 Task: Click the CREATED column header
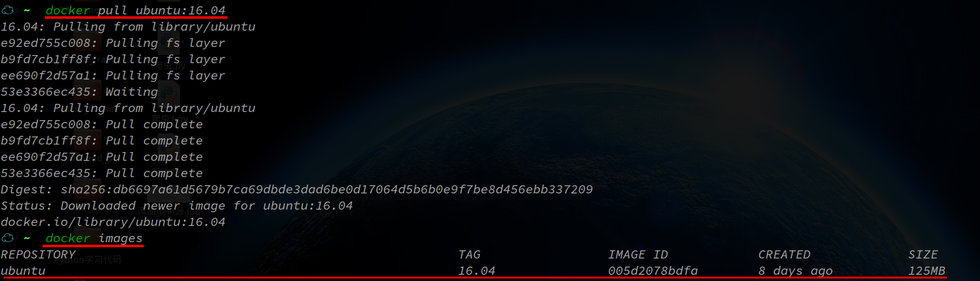pos(784,255)
